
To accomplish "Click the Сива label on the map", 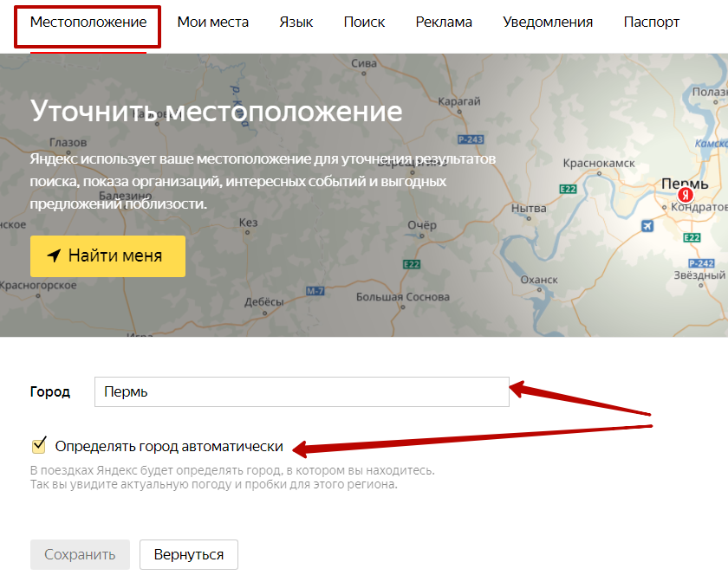I will coord(363,62).
